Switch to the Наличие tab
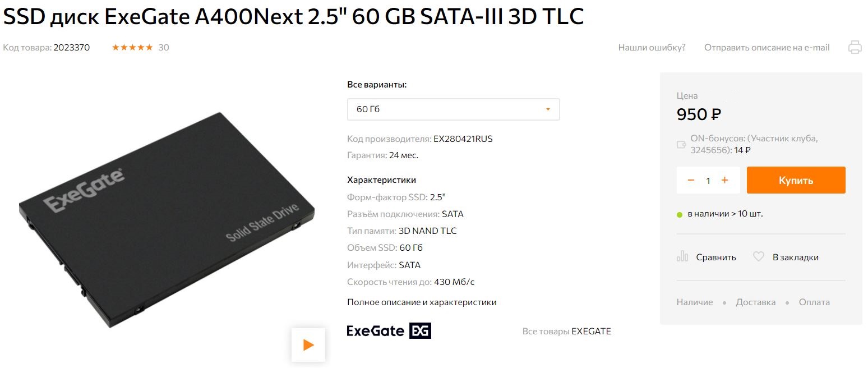 click(x=695, y=302)
